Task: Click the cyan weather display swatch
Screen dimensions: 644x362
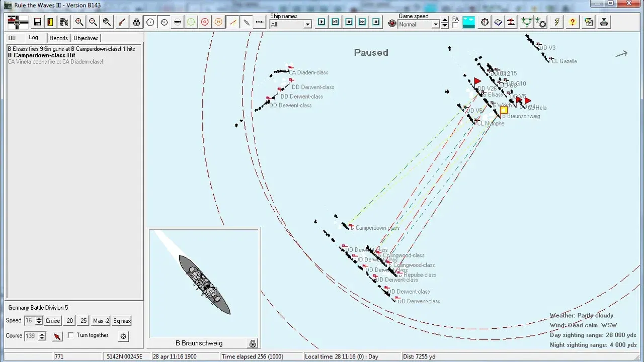Action: pyautogui.click(x=468, y=22)
